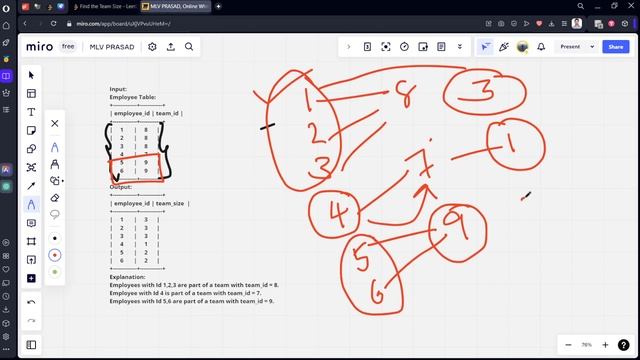Open board settings gear

(152, 47)
